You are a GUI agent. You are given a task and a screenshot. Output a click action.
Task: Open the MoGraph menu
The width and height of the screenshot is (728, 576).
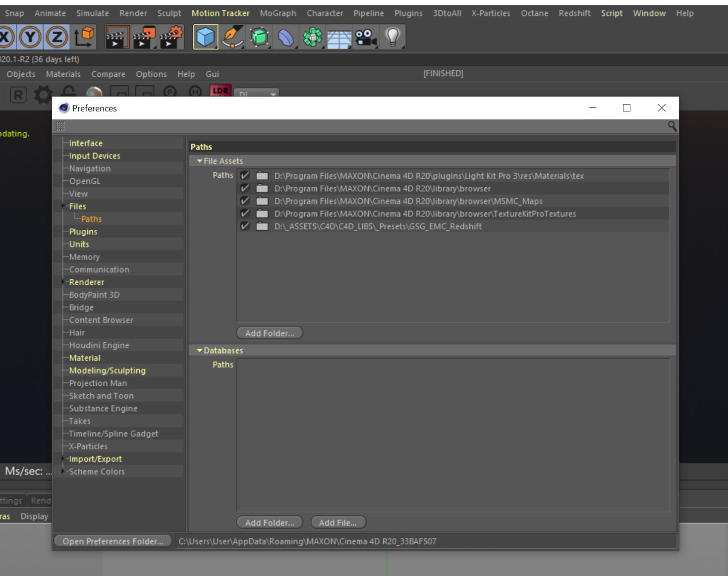point(278,13)
